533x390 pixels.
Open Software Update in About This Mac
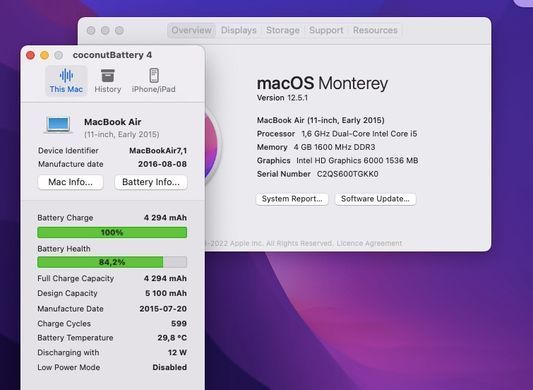click(x=375, y=199)
